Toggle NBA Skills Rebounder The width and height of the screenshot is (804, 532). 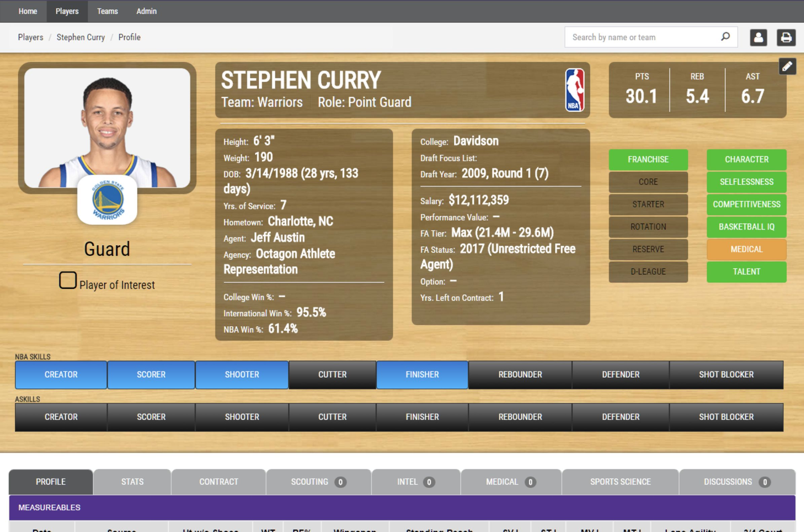(520, 375)
